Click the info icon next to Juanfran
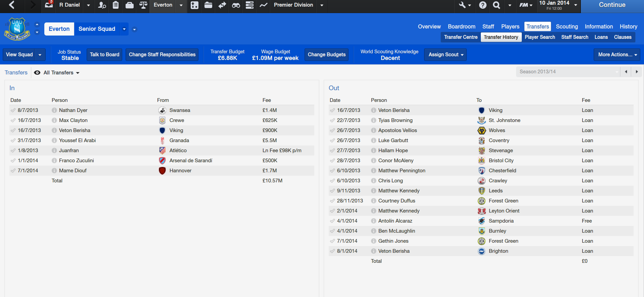644x297 pixels. (x=54, y=151)
